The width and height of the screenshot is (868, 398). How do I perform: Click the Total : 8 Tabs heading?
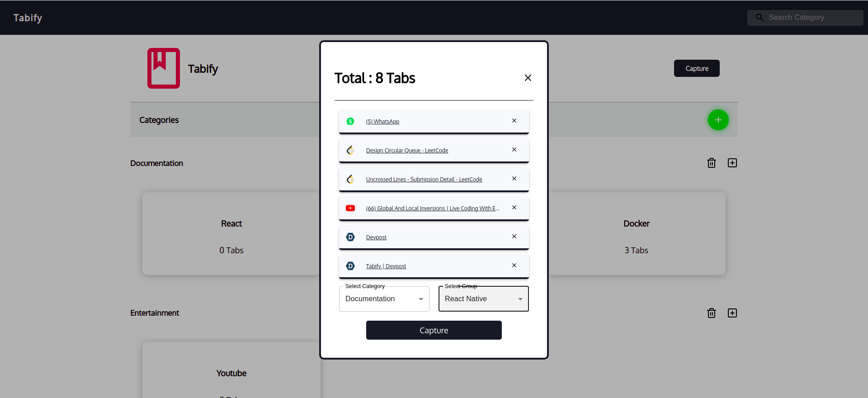coord(375,78)
